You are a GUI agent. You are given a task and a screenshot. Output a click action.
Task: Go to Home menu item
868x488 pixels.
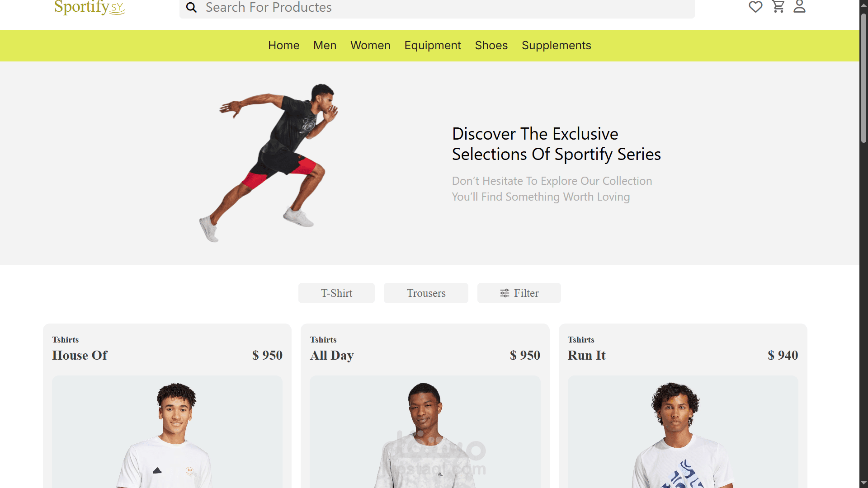tap(283, 46)
